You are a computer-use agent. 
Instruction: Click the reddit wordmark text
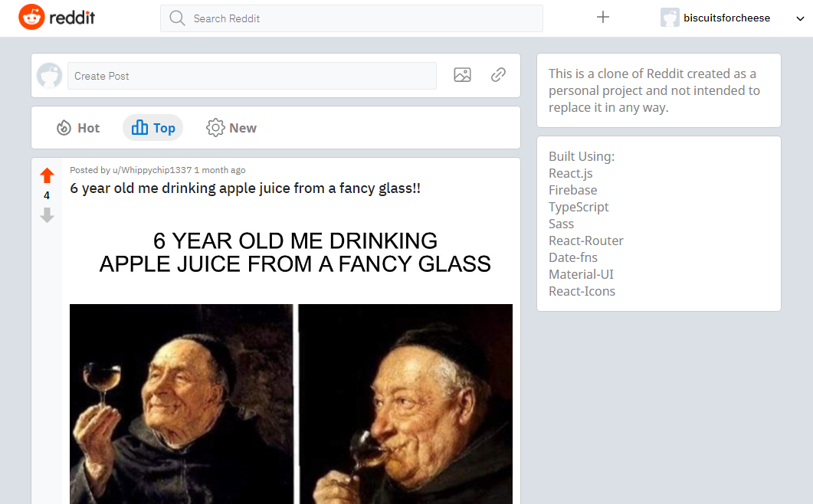(x=72, y=18)
